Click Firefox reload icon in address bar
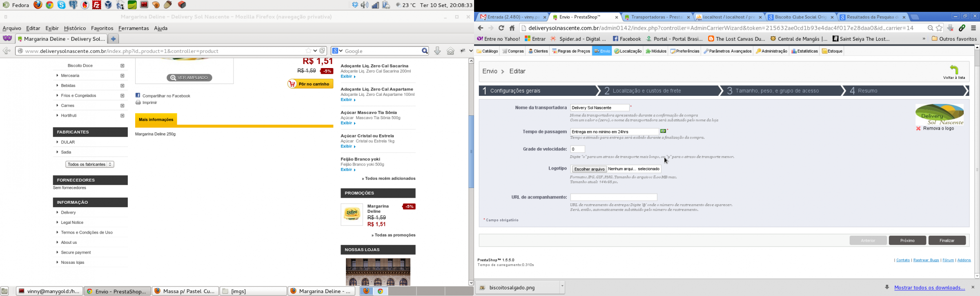The image size is (980, 296). 323,51
